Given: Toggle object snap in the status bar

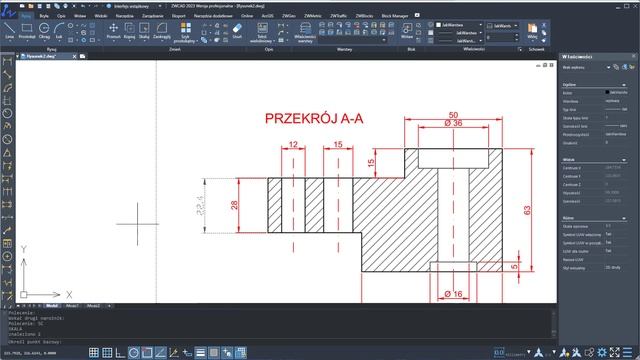Looking at the screenshot, I should (x=147, y=353).
